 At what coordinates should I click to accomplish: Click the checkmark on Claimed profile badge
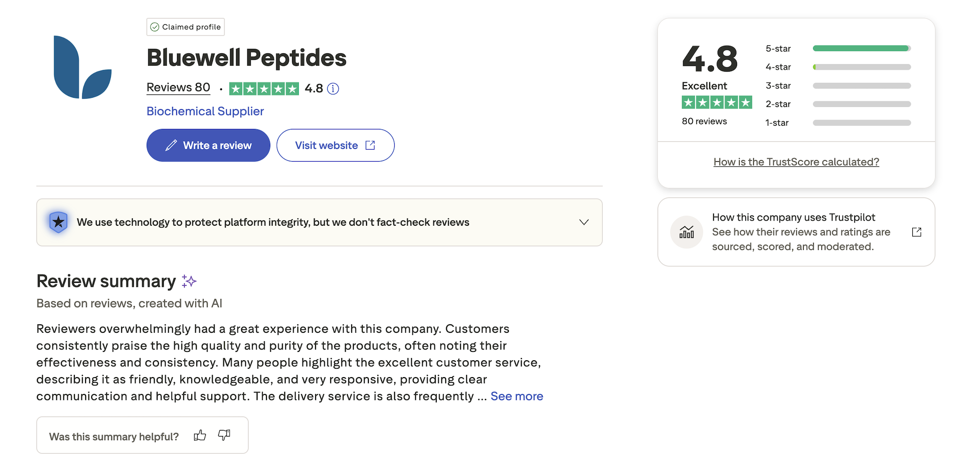pos(155,27)
